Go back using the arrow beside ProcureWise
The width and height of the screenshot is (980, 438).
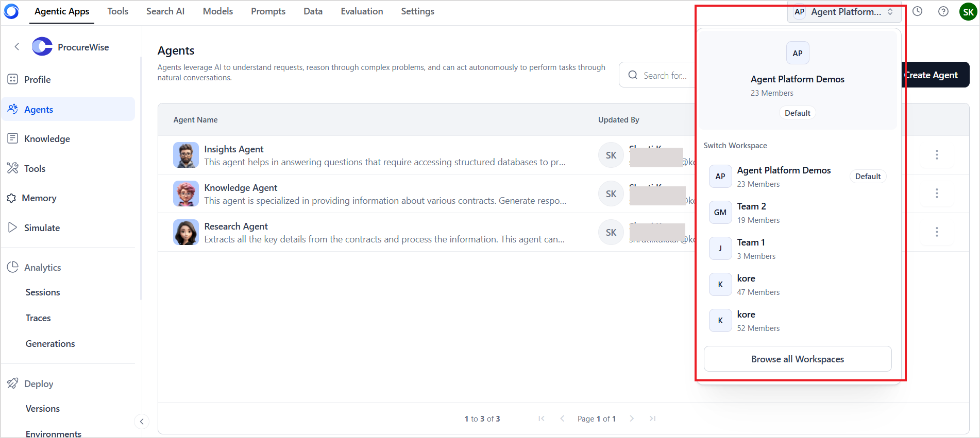coord(17,47)
